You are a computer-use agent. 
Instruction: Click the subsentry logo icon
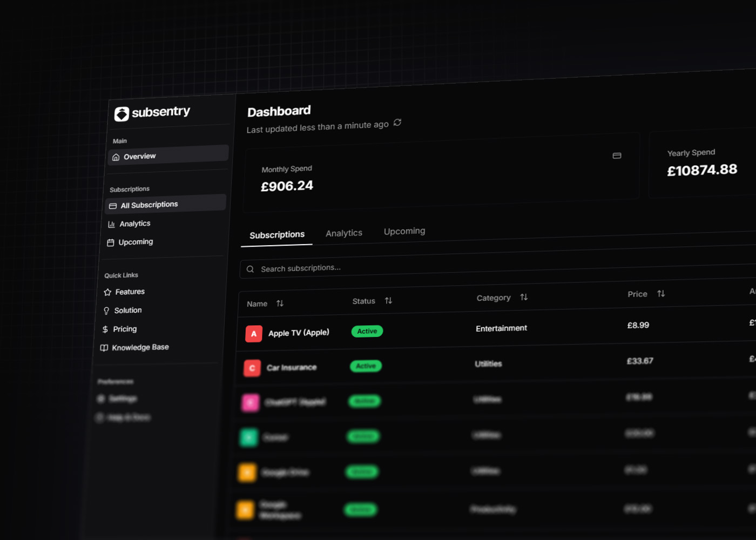pyautogui.click(x=121, y=113)
